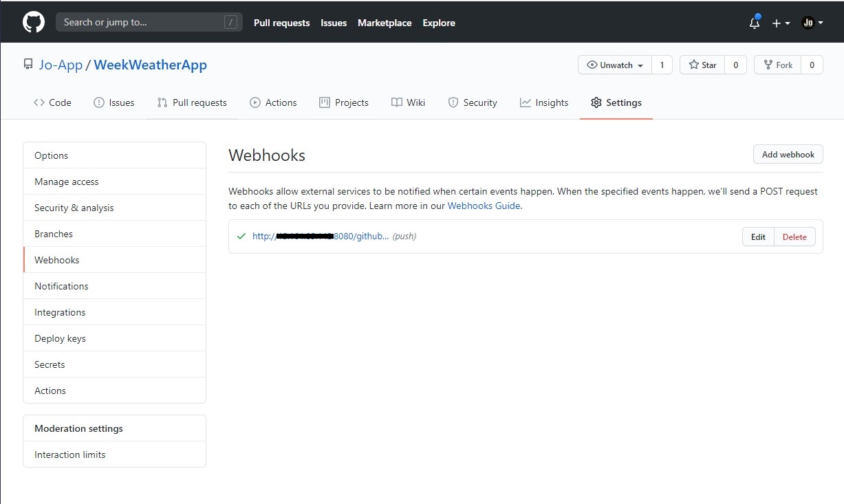844x504 pixels.
Task: Select Security & analysis in the sidebar
Action: [114, 208]
